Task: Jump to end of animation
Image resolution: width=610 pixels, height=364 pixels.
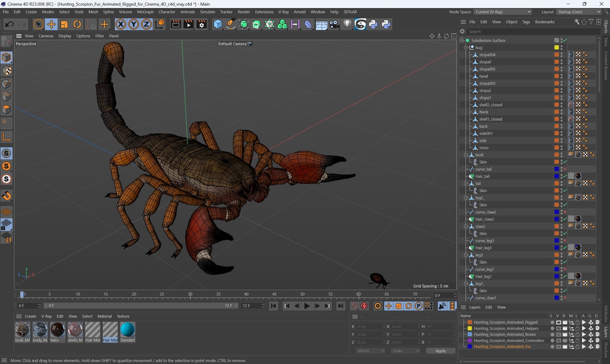Action: pyautogui.click(x=341, y=306)
